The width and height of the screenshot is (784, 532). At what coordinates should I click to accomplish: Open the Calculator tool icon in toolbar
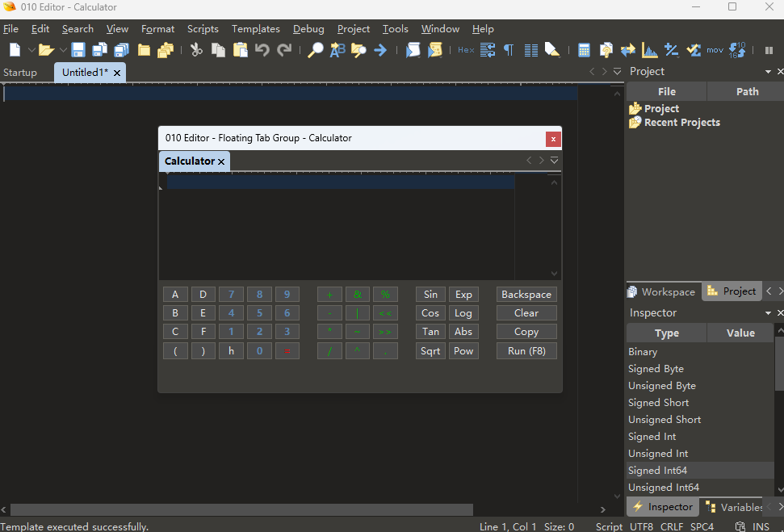tap(584, 49)
